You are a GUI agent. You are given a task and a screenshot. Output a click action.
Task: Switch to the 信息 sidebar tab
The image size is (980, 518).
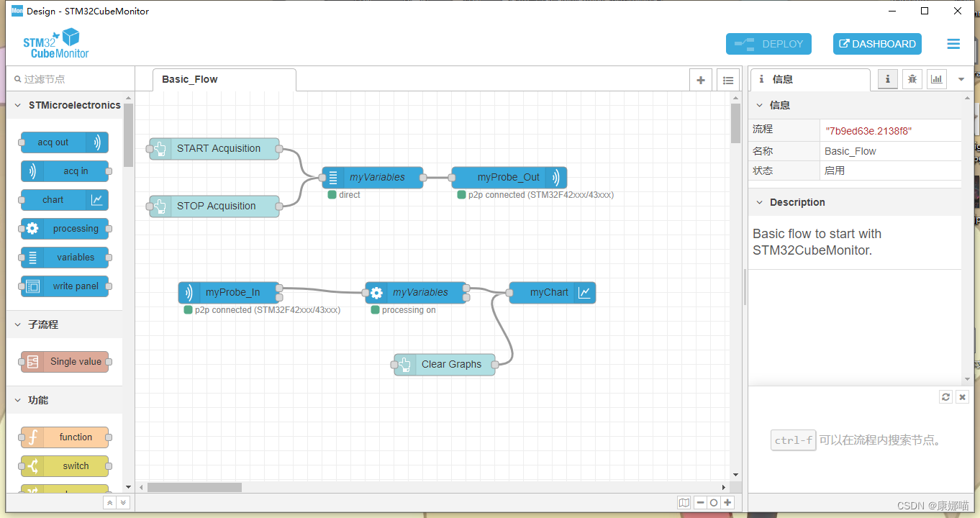click(809, 80)
